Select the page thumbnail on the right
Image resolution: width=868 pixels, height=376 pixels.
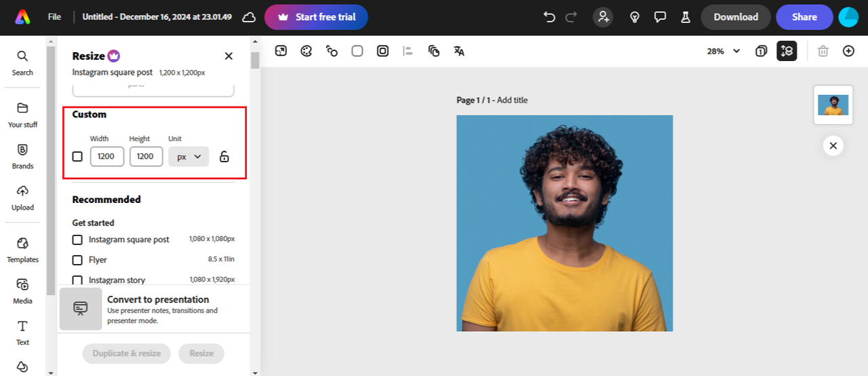833,105
